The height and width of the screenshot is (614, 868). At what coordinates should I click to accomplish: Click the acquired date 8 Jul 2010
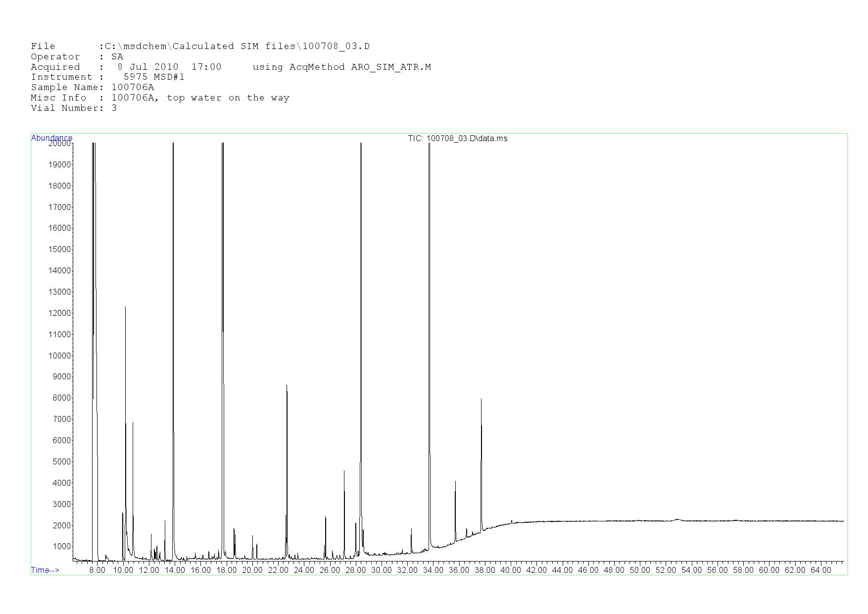pyautogui.click(x=147, y=67)
